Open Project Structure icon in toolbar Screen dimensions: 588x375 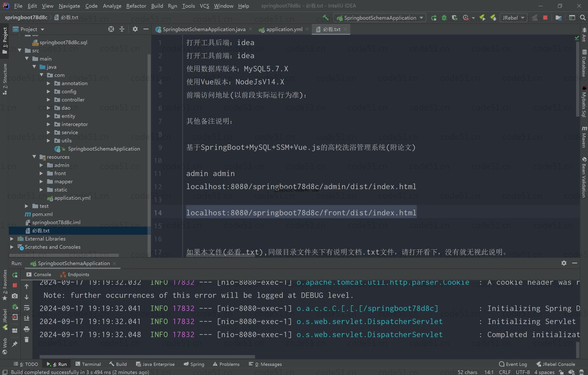pos(558,18)
